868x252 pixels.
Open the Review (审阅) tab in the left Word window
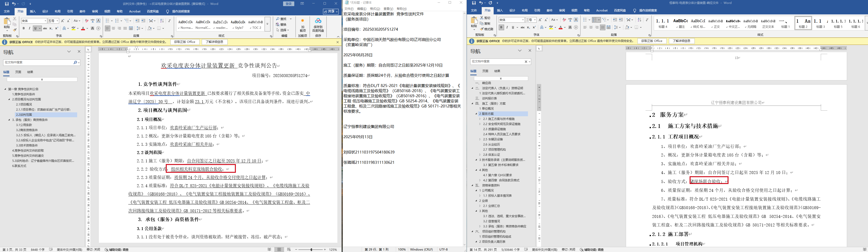tap(95, 11)
